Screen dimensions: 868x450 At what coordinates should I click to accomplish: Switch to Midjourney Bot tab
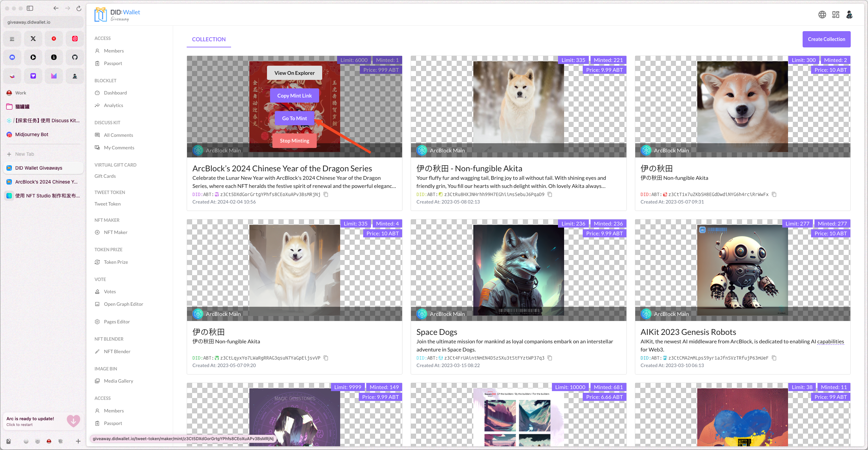[32, 134]
